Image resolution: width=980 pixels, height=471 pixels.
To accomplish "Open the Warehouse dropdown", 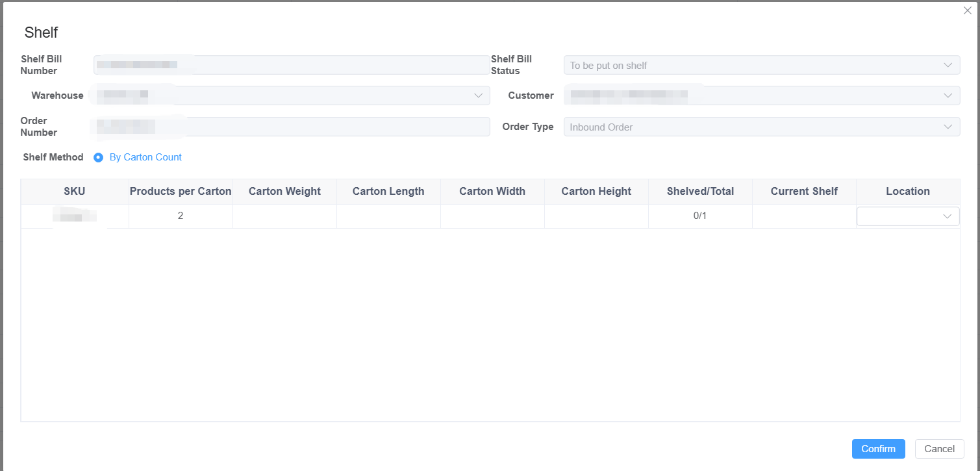I will [x=292, y=95].
